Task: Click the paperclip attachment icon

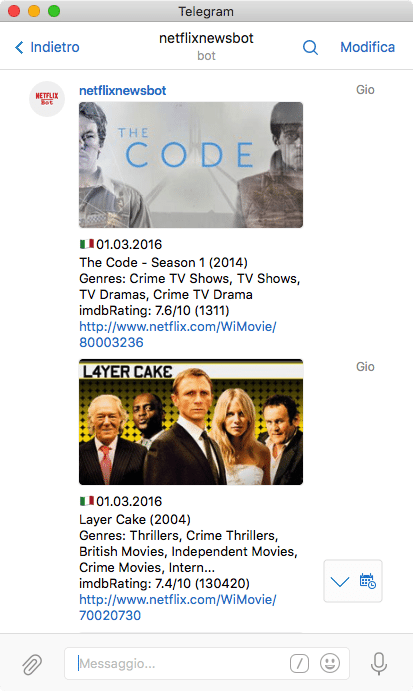Action: tap(32, 664)
